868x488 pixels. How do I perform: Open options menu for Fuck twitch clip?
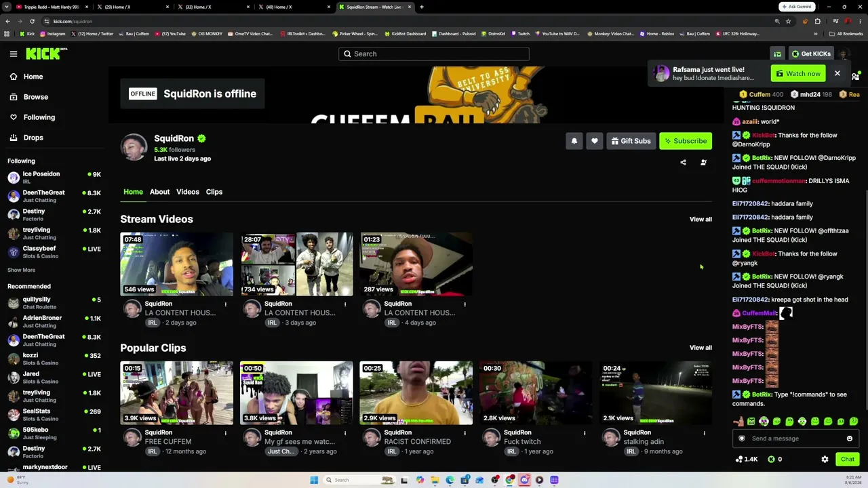pyautogui.click(x=585, y=433)
